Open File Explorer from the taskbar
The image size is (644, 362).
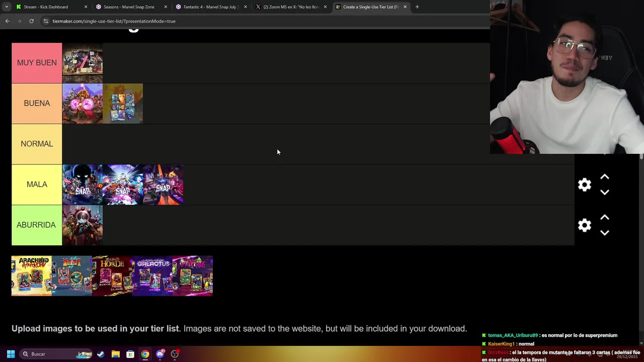click(x=115, y=354)
